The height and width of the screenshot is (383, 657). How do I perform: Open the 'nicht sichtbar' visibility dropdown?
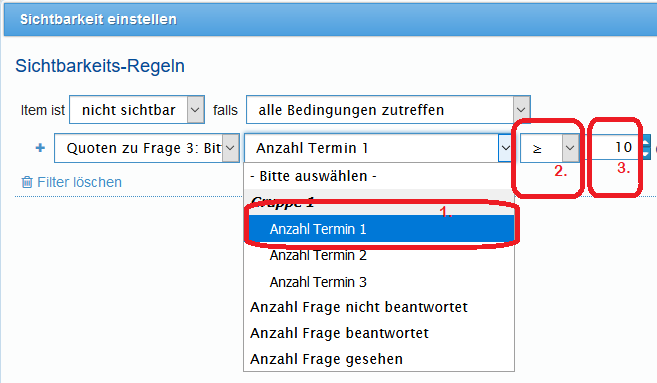point(137,110)
